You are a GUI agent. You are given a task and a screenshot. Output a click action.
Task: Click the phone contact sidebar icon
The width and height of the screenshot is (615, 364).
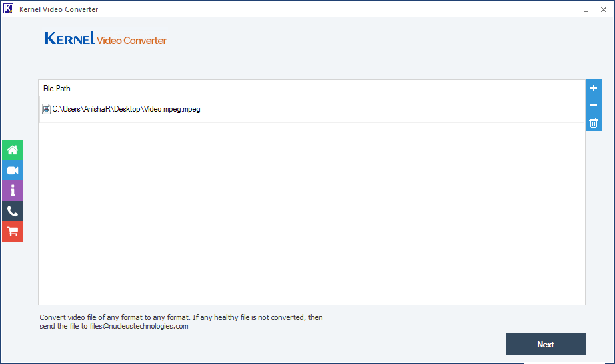(x=13, y=211)
